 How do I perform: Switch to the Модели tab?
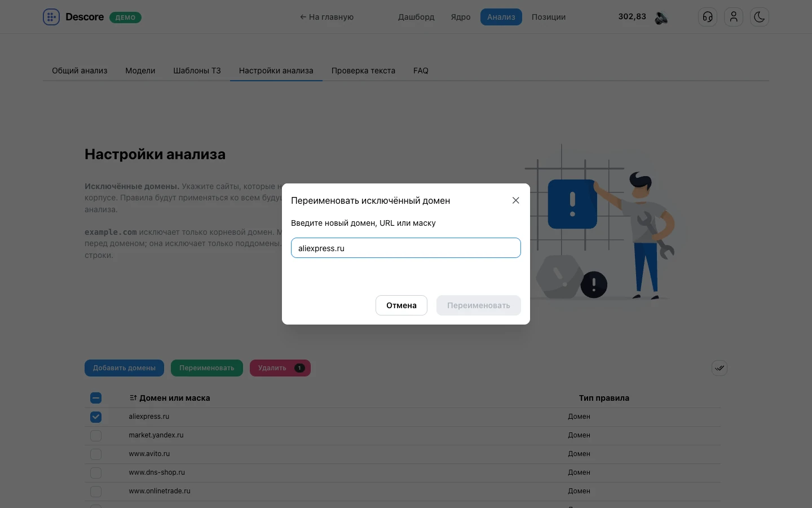pos(140,71)
